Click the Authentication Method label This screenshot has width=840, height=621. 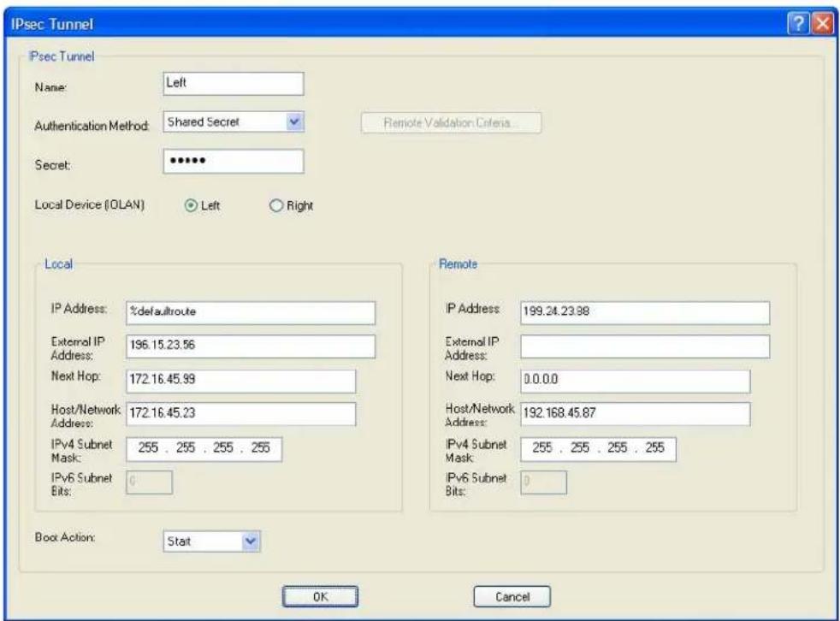92,126
